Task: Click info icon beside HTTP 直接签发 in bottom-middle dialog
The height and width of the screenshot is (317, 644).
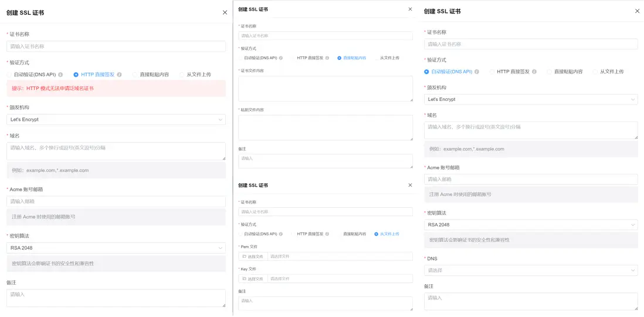Action: [x=327, y=234]
